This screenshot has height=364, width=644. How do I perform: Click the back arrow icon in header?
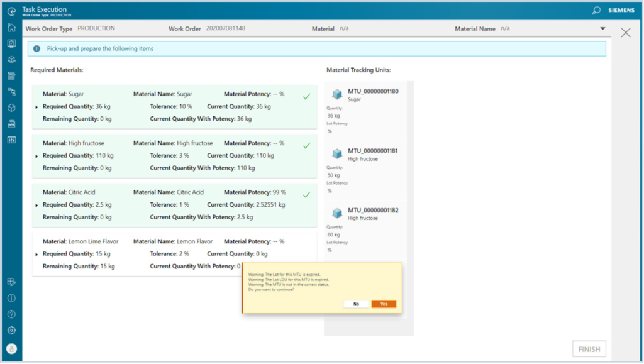coord(11,11)
